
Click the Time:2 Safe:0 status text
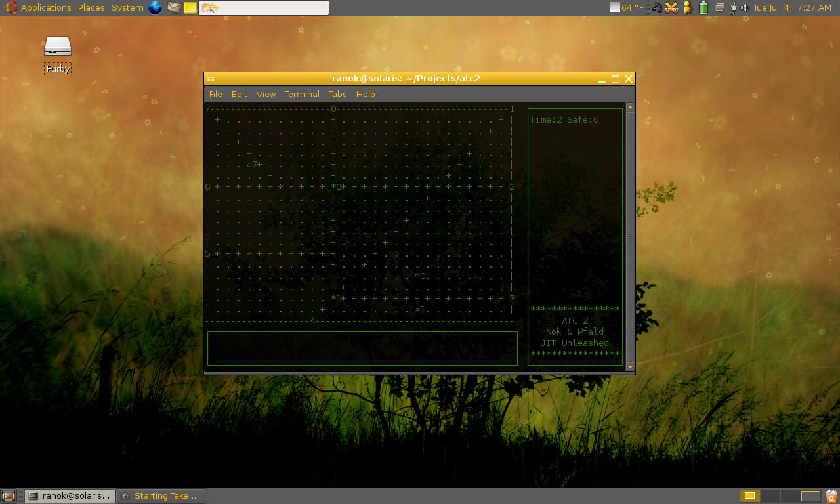tap(564, 120)
